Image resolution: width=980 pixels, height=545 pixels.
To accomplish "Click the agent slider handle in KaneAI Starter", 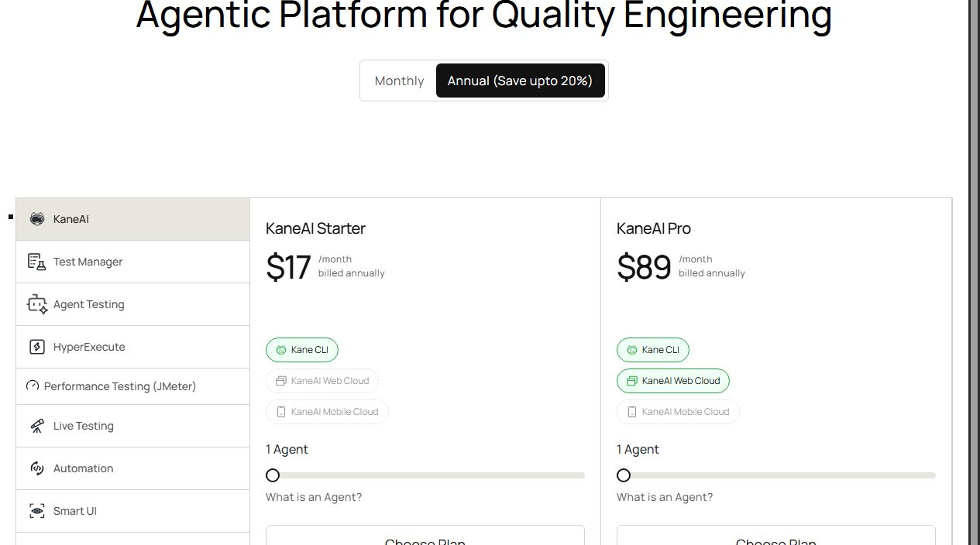I will coord(273,475).
